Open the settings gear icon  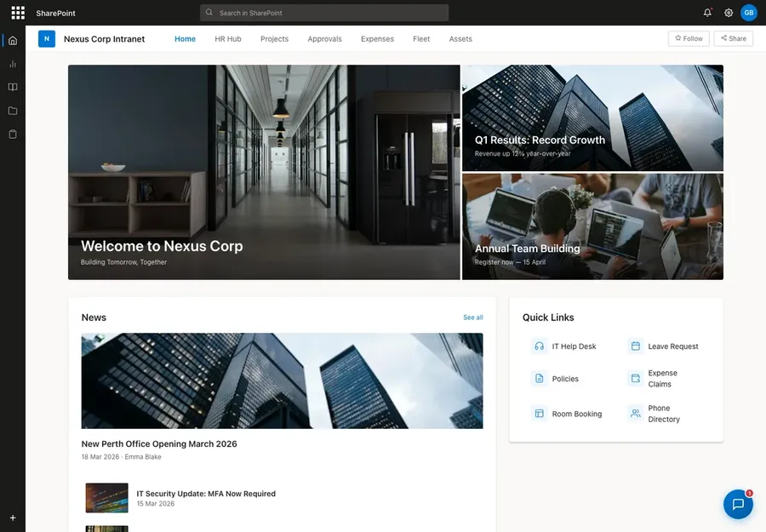729,13
